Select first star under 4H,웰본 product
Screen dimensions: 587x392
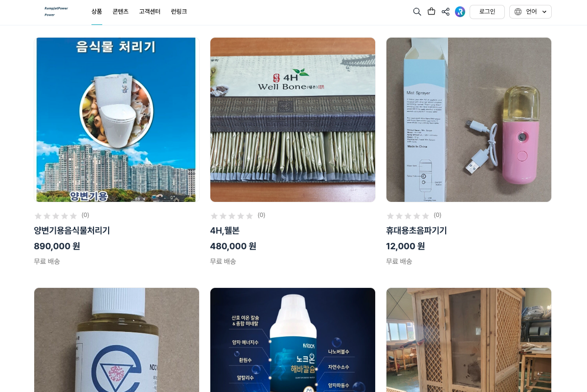click(x=214, y=216)
